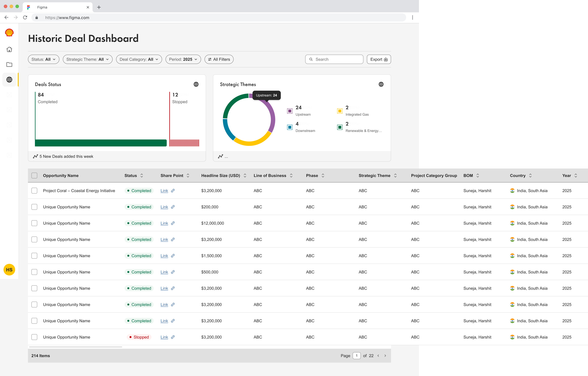Close the Figma browser tab

88,7
